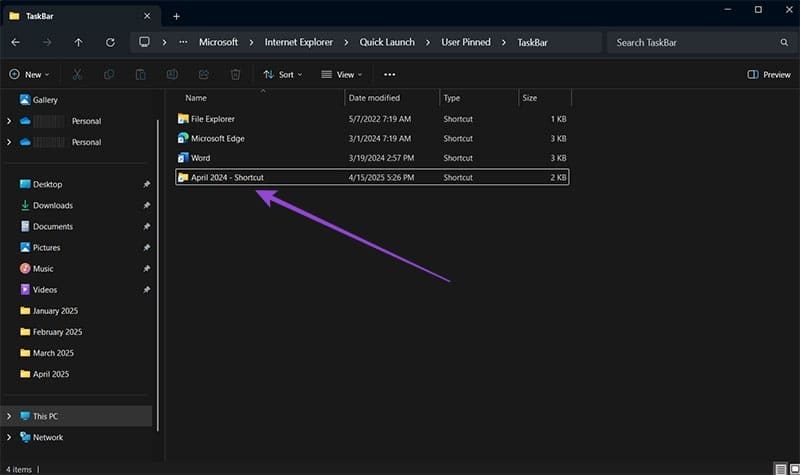This screenshot has width=800, height=475.
Task: Navigate back with the Back arrow
Action: coord(15,43)
